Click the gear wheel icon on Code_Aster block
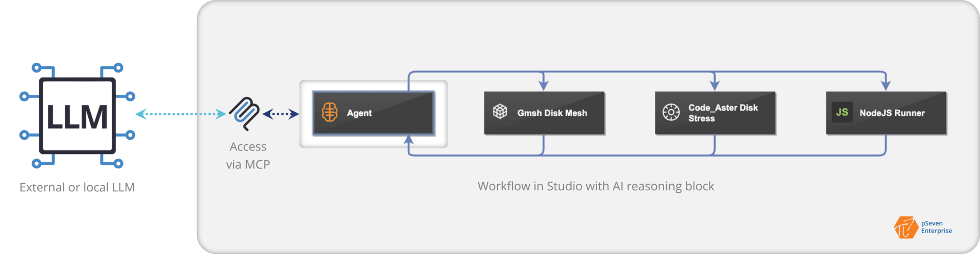The width and height of the screenshot is (980, 254). 671,112
